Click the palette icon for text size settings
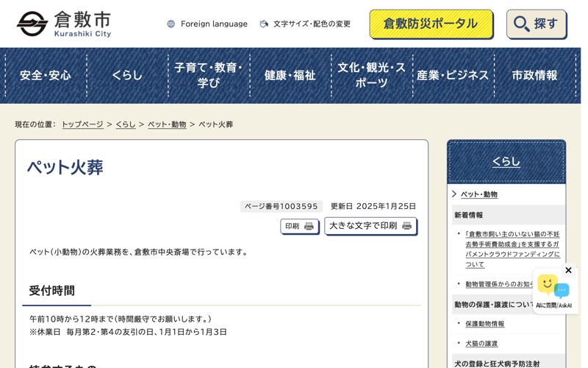 point(264,24)
